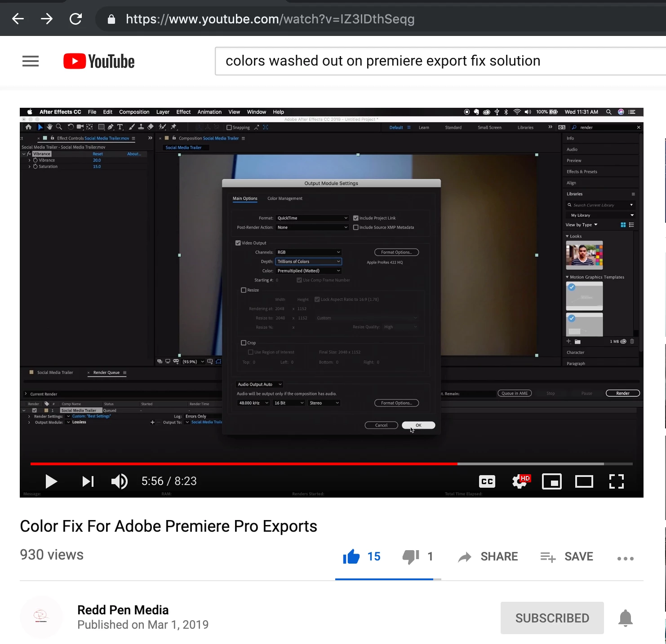Select the Hand tool
This screenshot has width=666, height=644.
49,127
